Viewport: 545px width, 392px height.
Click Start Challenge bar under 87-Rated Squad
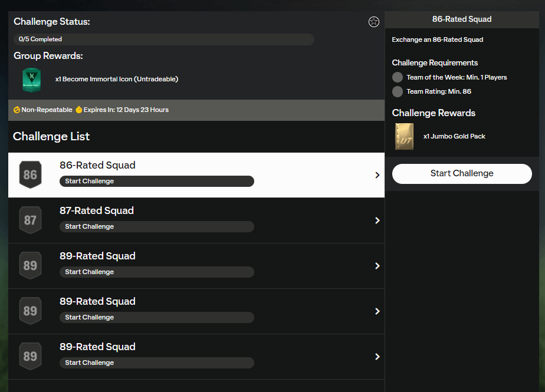[156, 226]
